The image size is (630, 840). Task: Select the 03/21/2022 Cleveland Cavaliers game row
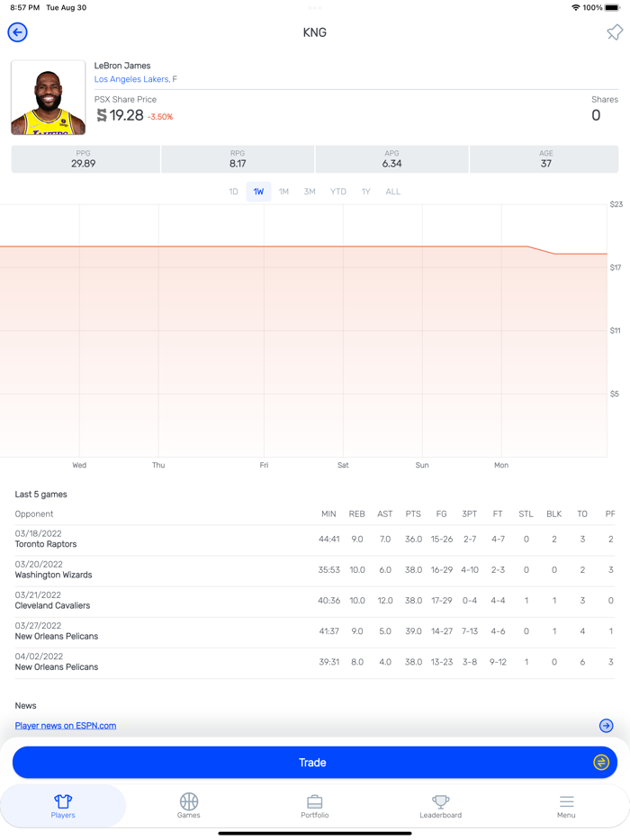point(315,601)
